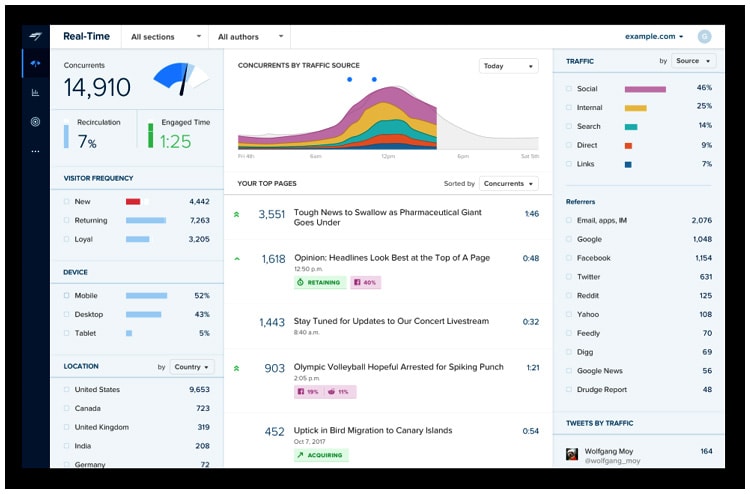The width and height of the screenshot is (750, 494).
Task: Open the real-time dashboard sidebar icon
Action: coord(35,63)
